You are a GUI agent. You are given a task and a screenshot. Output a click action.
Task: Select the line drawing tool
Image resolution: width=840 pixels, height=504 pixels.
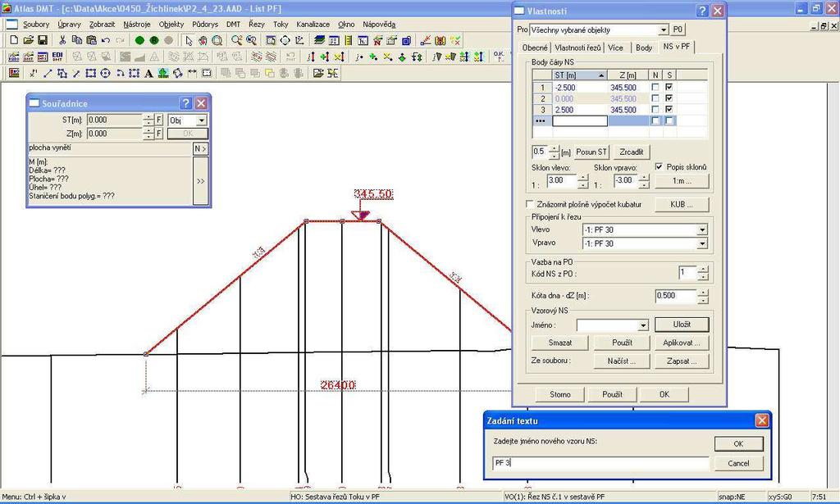pos(48,73)
